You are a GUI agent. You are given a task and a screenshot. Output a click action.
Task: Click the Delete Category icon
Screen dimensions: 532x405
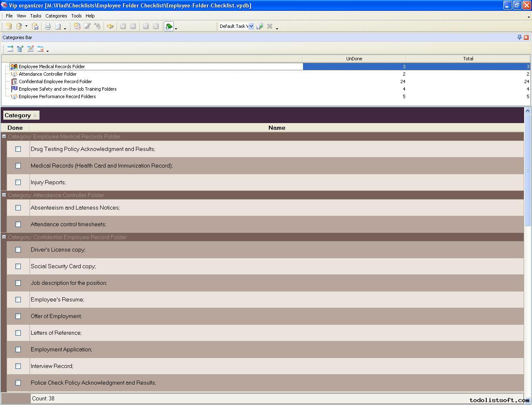click(40, 49)
